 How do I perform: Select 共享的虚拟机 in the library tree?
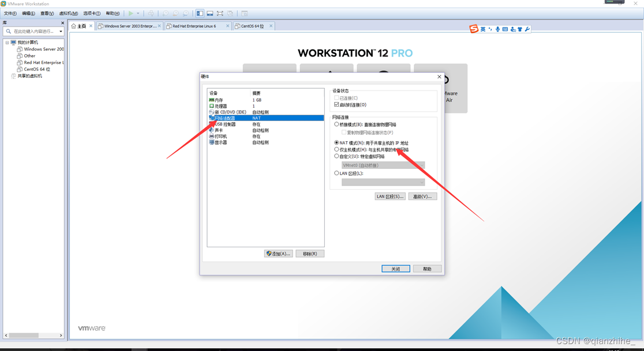point(27,76)
